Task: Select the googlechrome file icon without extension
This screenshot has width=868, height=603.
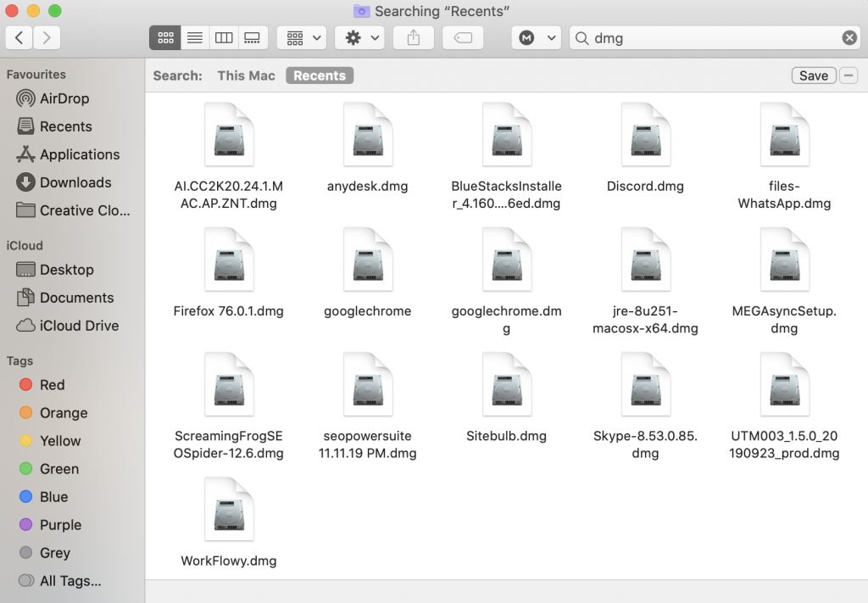Action: pyautogui.click(x=368, y=260)
